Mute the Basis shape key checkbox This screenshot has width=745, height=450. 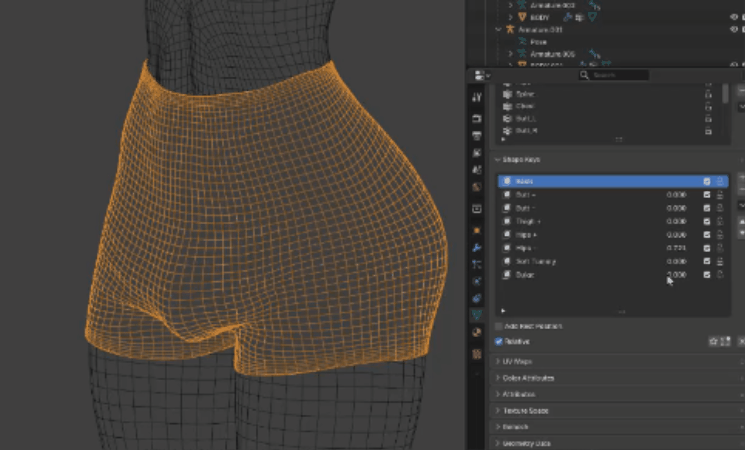pos(707,181)
